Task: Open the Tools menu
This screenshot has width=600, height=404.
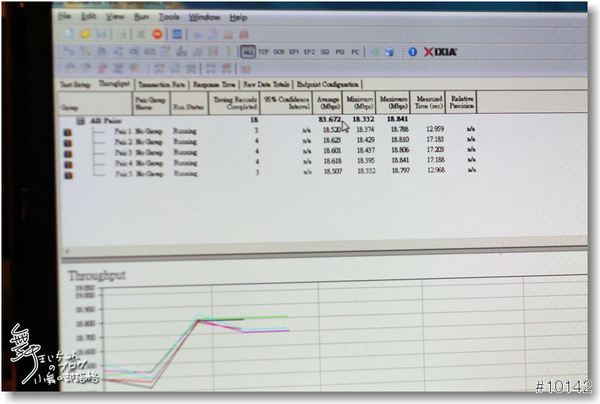Action: pyautogui.click(x=169, y=17)
